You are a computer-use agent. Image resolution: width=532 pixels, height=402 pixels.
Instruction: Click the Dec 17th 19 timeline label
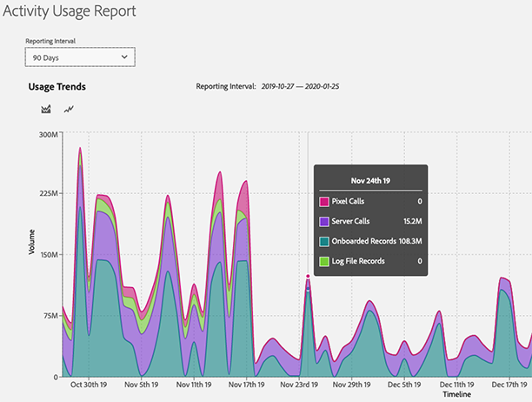[x=509, y=385]
